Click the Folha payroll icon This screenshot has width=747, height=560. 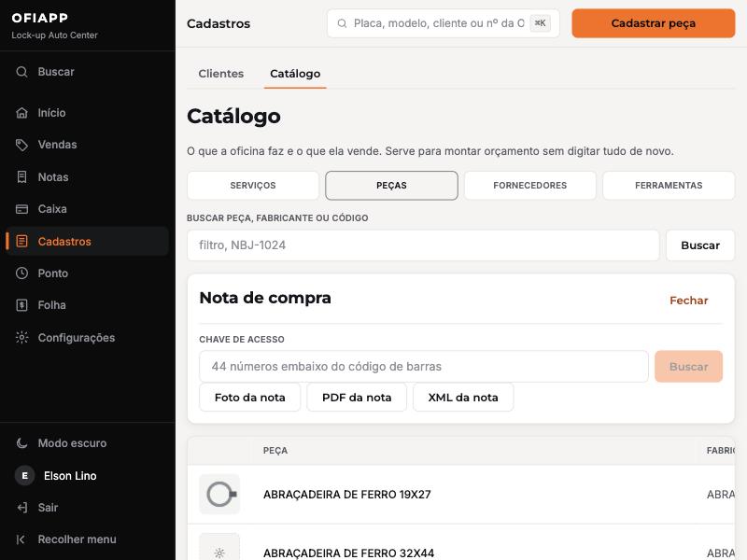coord(21,305)
